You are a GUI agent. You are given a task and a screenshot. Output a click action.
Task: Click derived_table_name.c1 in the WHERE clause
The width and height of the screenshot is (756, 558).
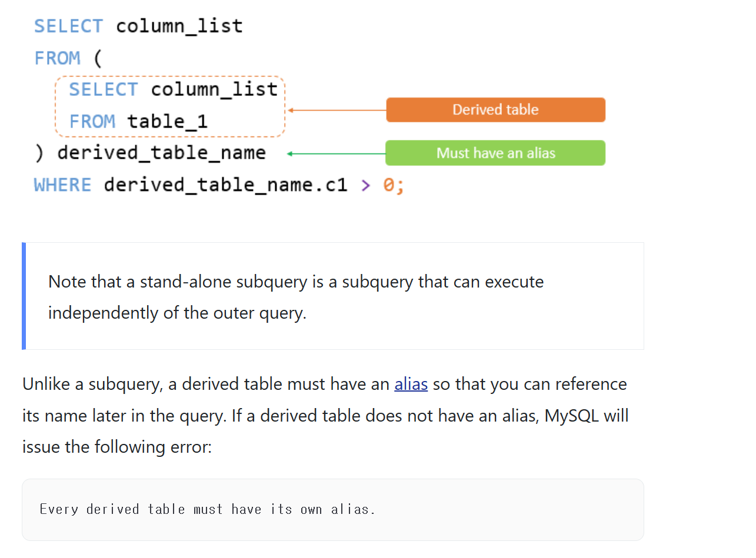[x=226, y=185]
